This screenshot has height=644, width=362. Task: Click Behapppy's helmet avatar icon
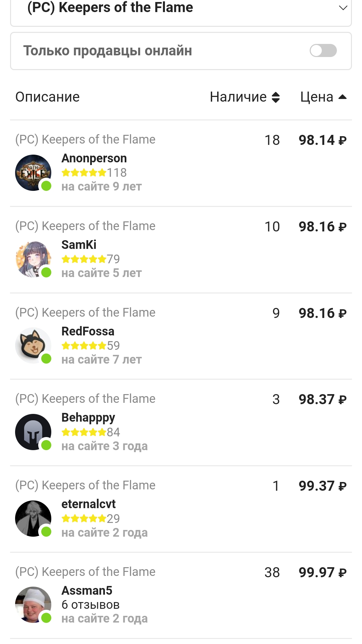click(x=33, y=432)
